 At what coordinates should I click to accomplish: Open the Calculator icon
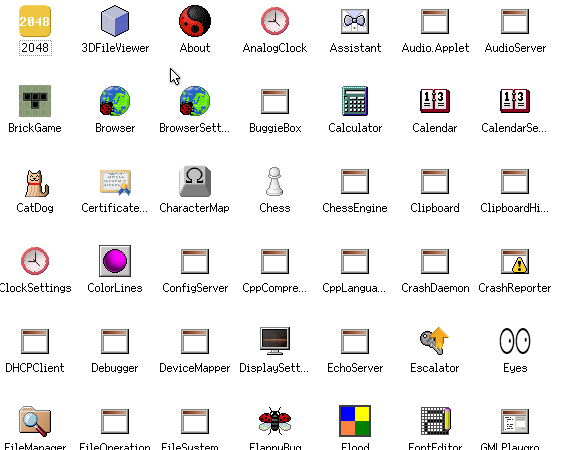355,101
